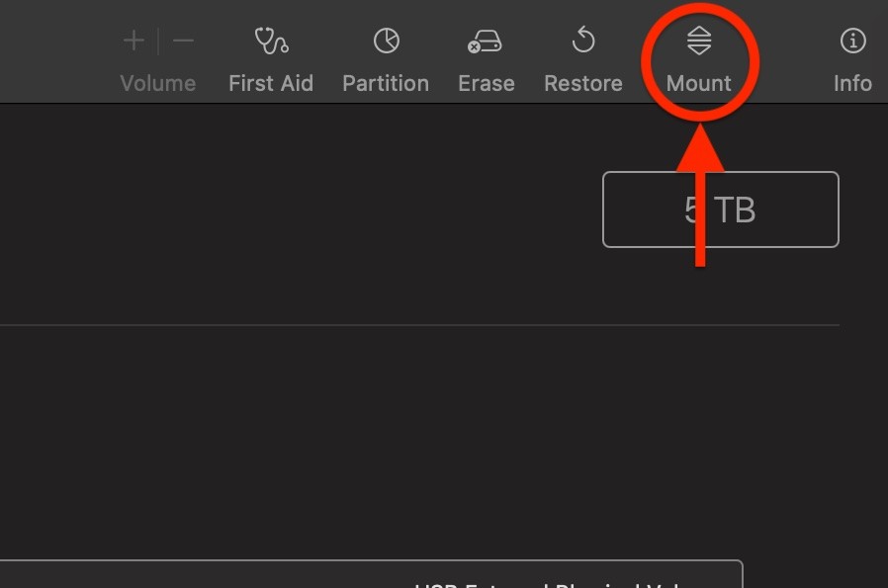Screen dimensions: 888x588
Task: Open Partition using the pie chart icon
Action: 387,41
